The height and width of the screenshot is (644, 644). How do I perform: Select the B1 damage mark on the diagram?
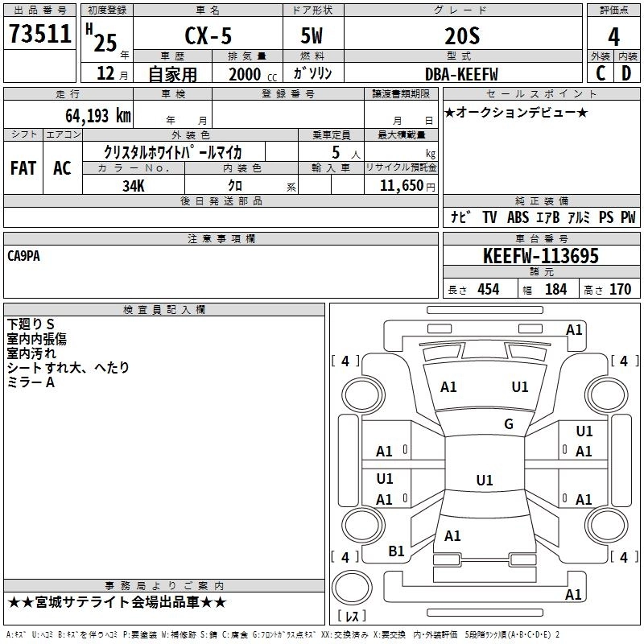tap(396, 551)
